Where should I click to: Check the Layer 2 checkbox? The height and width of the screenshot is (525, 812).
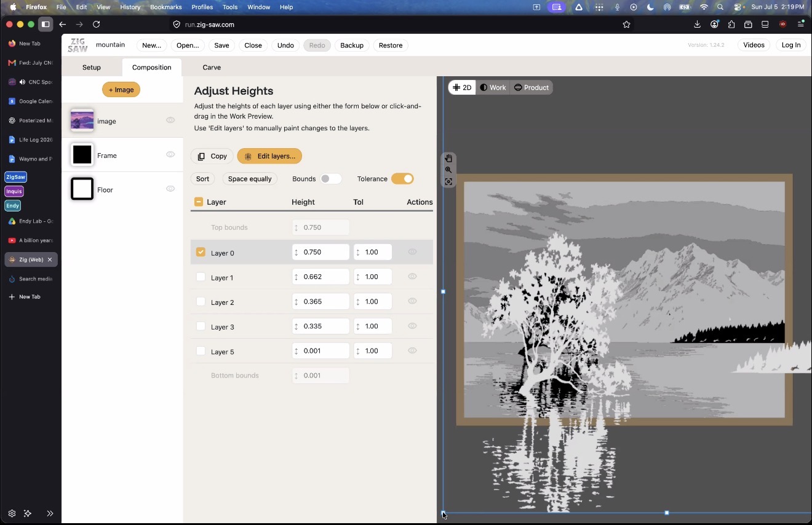[201, 302]
